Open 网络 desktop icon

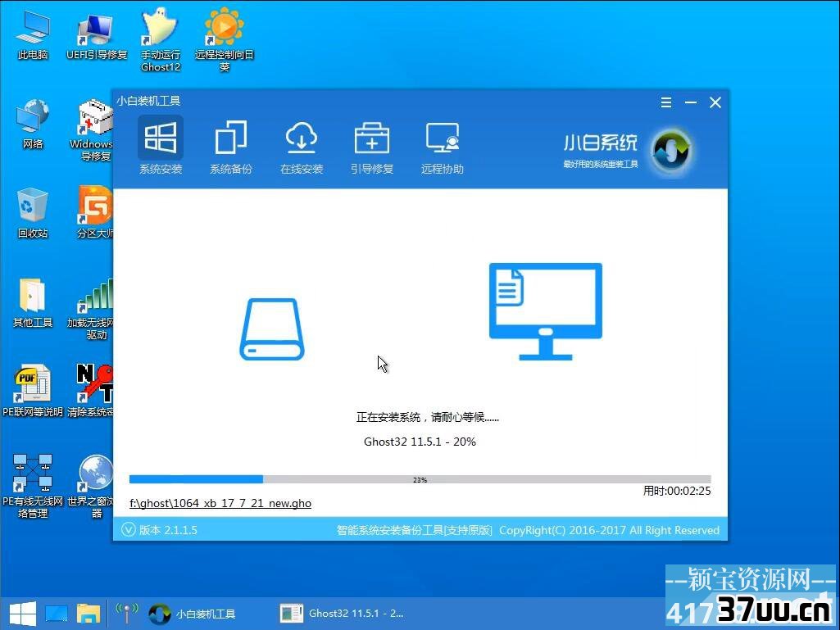coord(33,125)
